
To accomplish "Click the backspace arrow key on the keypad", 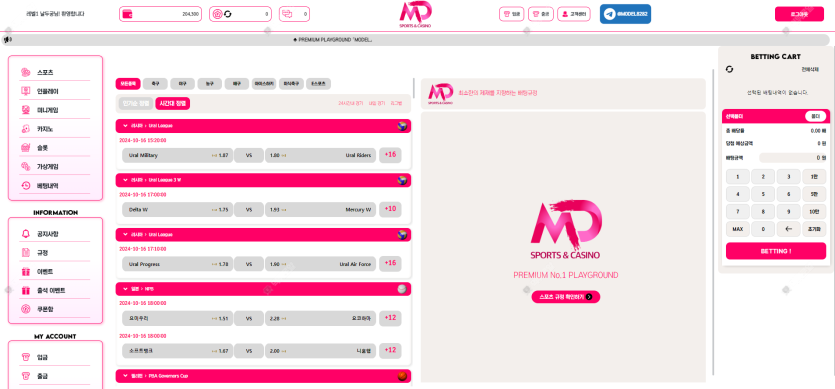I will click(788, 229).
